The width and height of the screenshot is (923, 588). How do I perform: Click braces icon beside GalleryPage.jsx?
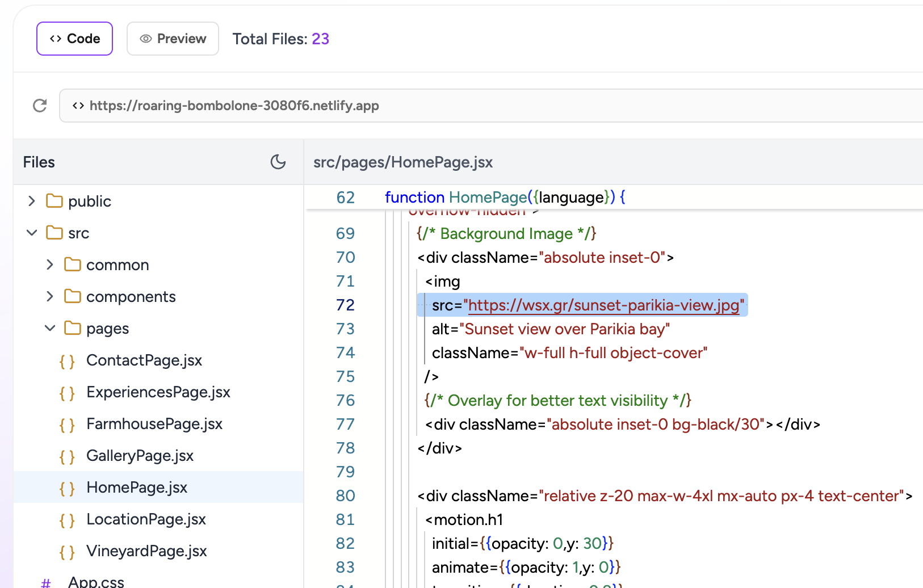coord(67,457)
